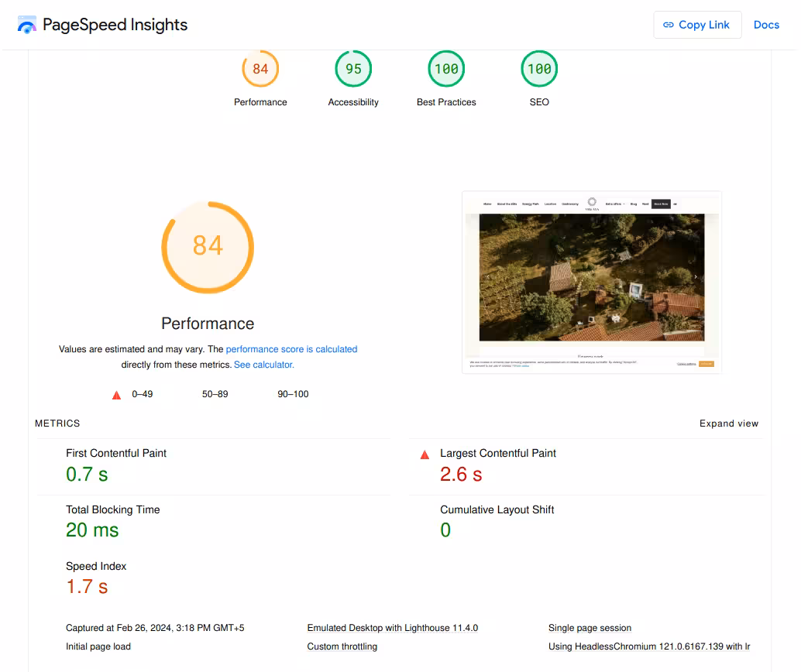Screen dimensions: 801x672
Task: Click the Copy Link button
Action: click(x=697, y=25)
